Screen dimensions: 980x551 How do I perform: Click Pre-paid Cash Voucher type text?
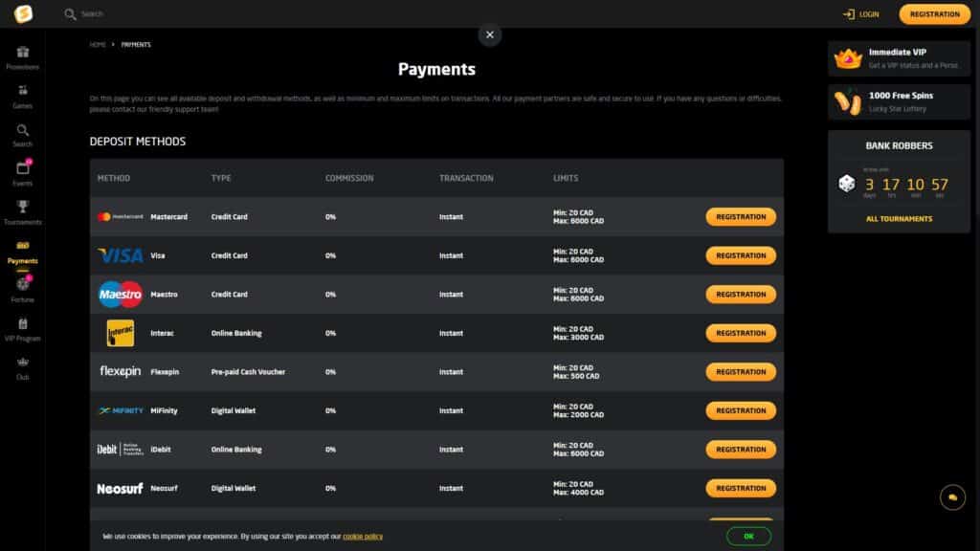(248, 372)
